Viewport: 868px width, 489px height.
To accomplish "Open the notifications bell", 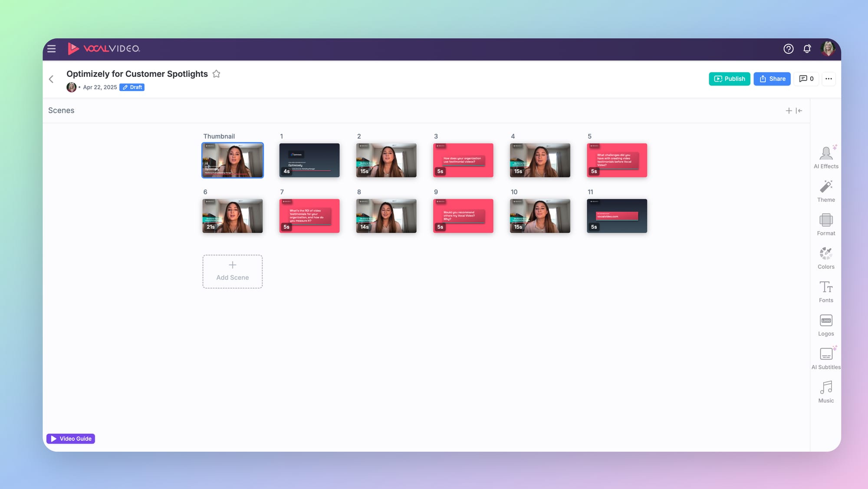I will tap(807, 49).
